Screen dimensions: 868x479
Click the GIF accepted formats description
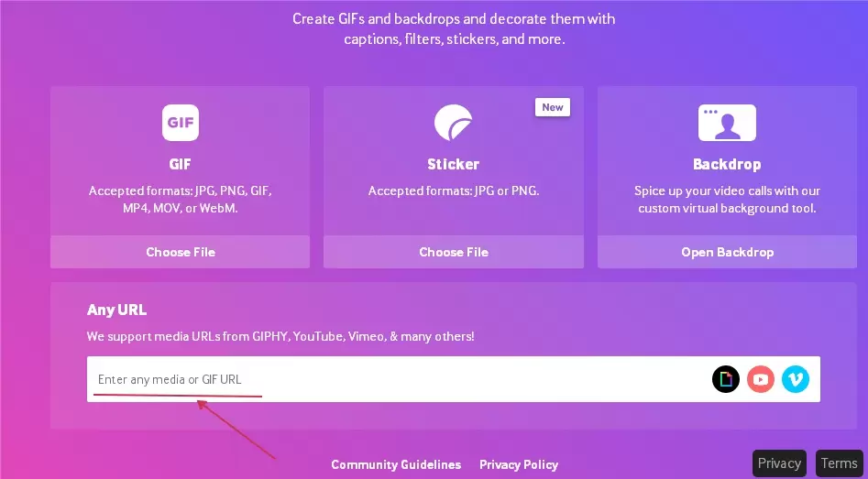click(181, 200)
